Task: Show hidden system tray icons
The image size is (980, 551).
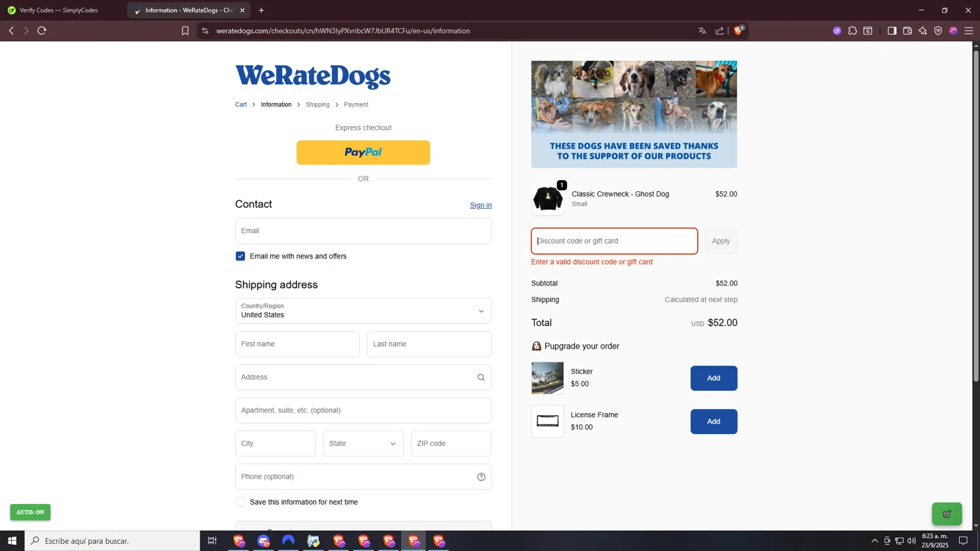Action: pos(874,541)
